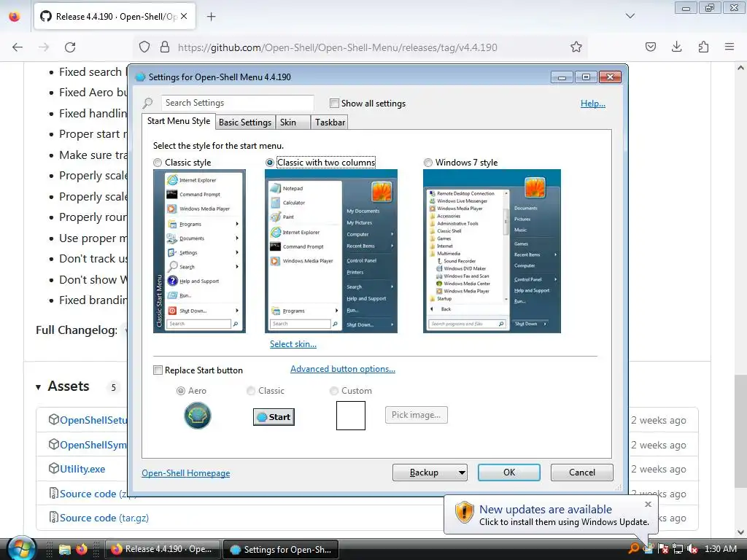Click the Windows 7 style preview thumbnail

pos(492,251)
